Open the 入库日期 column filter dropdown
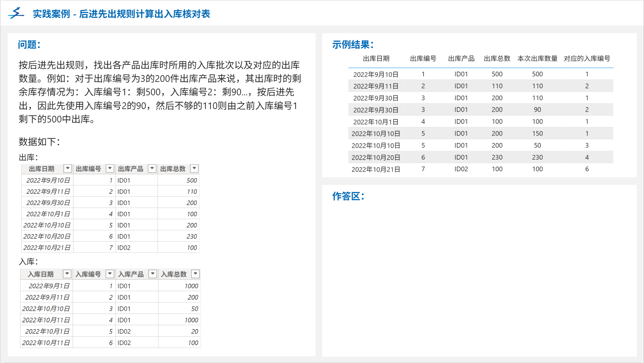Viewport: 644px width, 363px height. click(x=67, y=274)
